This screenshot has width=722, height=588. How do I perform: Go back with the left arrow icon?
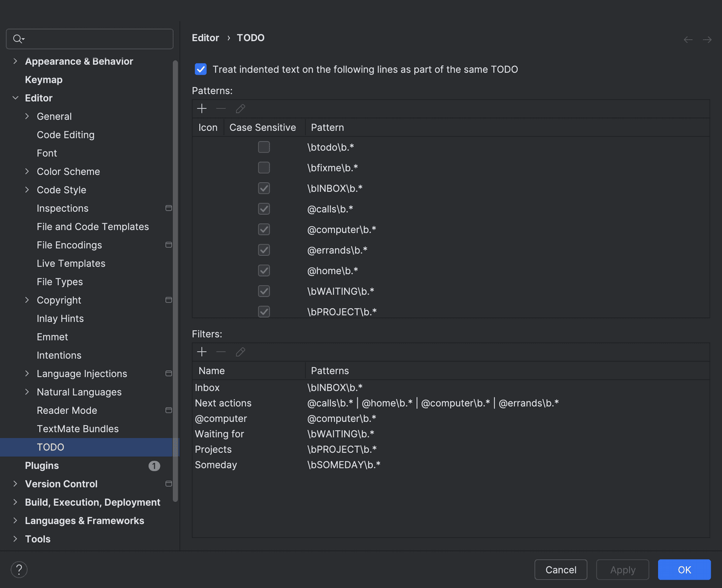[x=688, y=40]
